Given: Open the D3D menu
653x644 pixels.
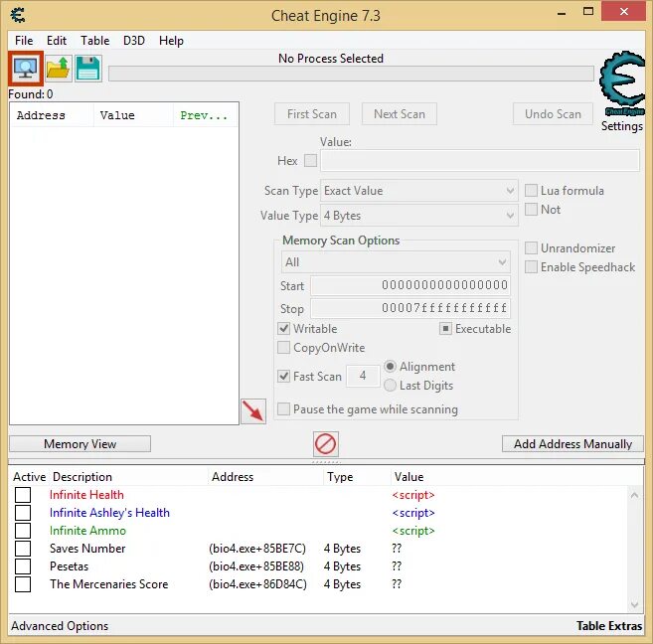Looking at the screenshot, I should pyautogui.click(x=134, y=41).
